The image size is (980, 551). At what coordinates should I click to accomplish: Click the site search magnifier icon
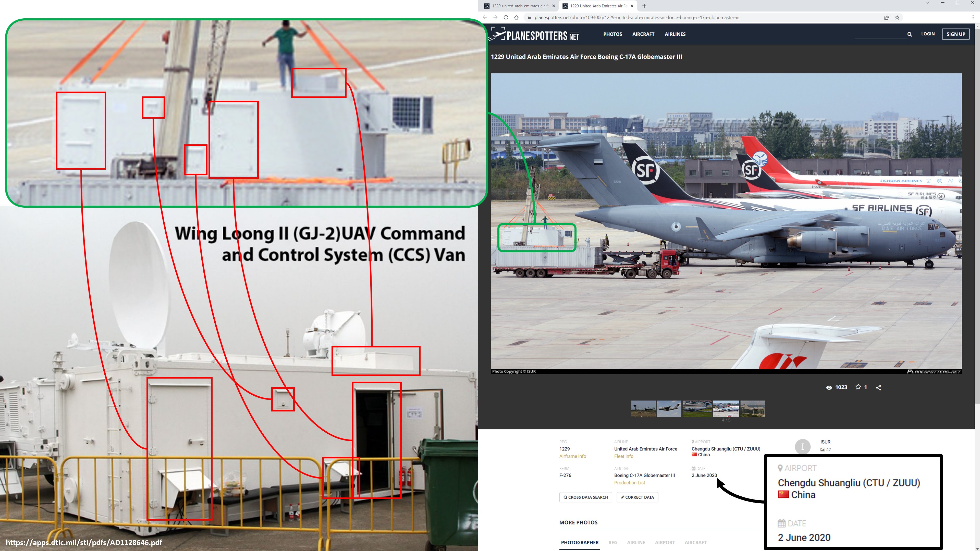click(x=910, y=34)
